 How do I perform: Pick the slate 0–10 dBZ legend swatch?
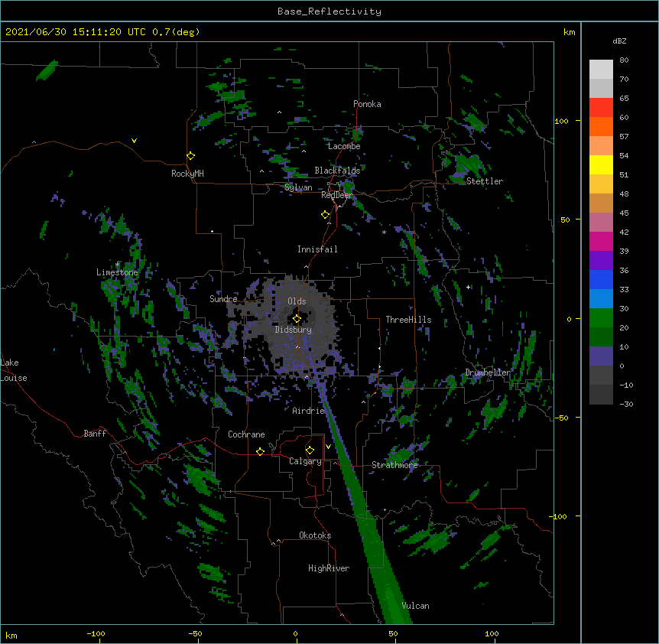(601, 356)
